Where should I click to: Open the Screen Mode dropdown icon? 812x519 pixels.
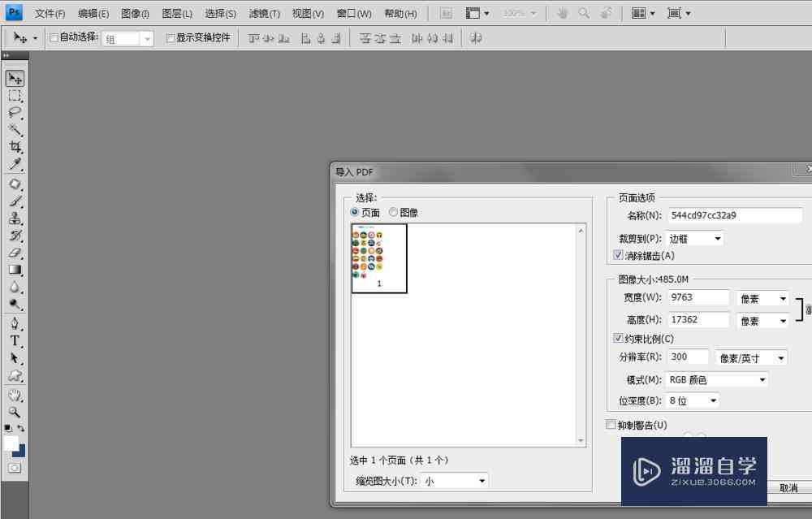coord(679,13)
